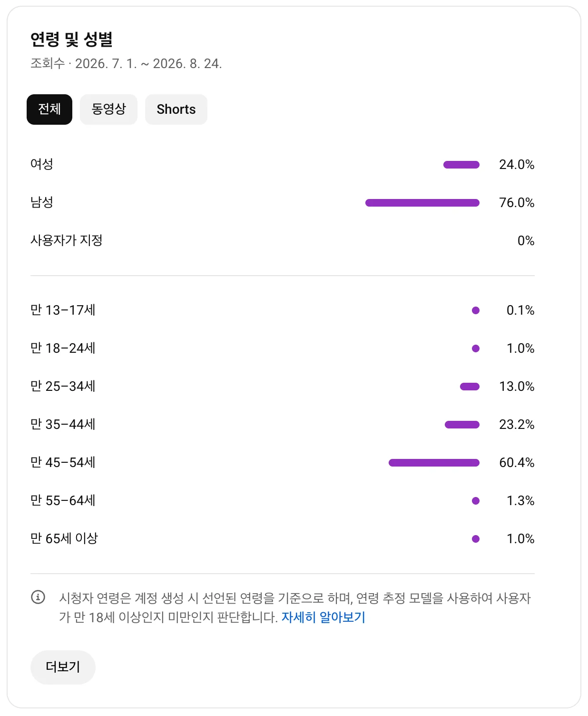
Task: Switch to the 동영상 tab
Action: (108, 109)
